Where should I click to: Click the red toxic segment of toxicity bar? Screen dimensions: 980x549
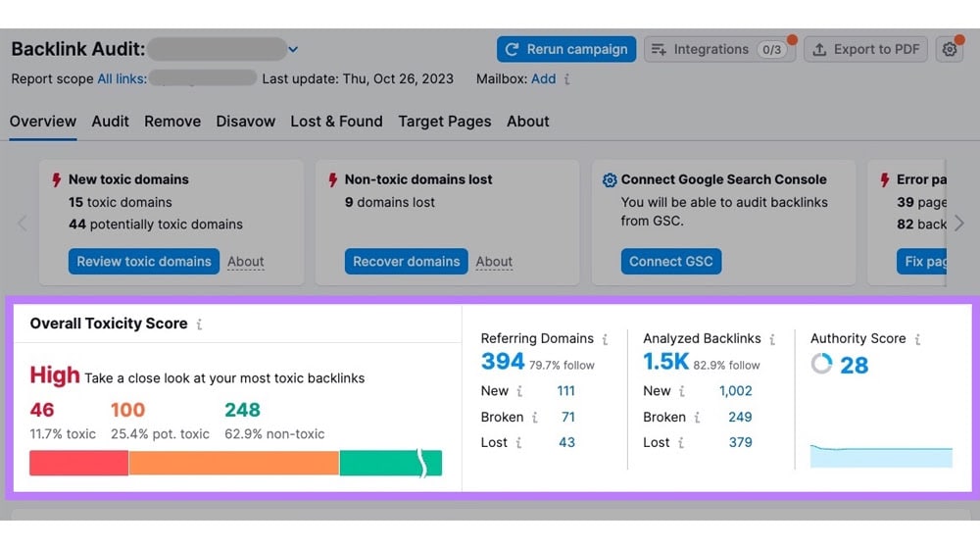[x=78, y=463]
